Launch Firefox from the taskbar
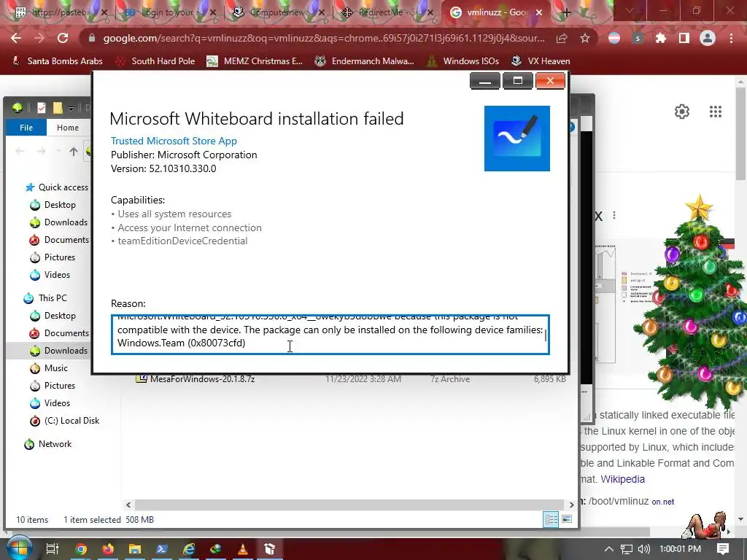 pyautogui.click(x=108, y=548)
